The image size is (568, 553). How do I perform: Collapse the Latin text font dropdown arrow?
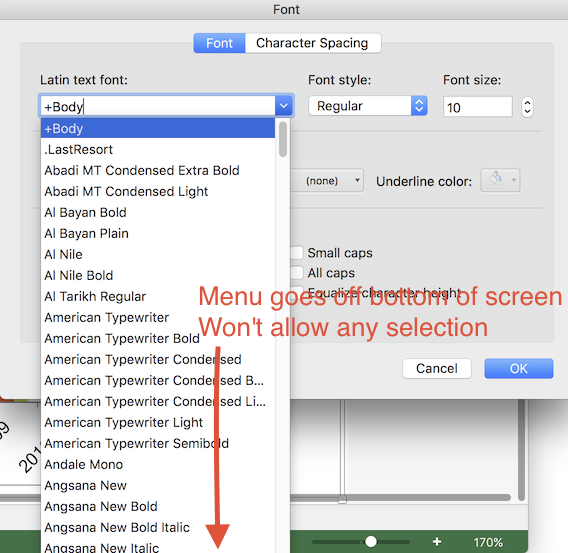coord(284,106)
